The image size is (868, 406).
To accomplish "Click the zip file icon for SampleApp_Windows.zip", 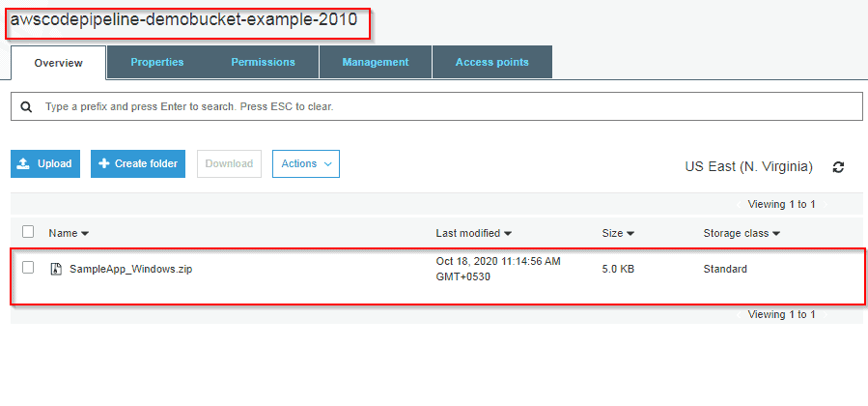I will coord(56,270).
